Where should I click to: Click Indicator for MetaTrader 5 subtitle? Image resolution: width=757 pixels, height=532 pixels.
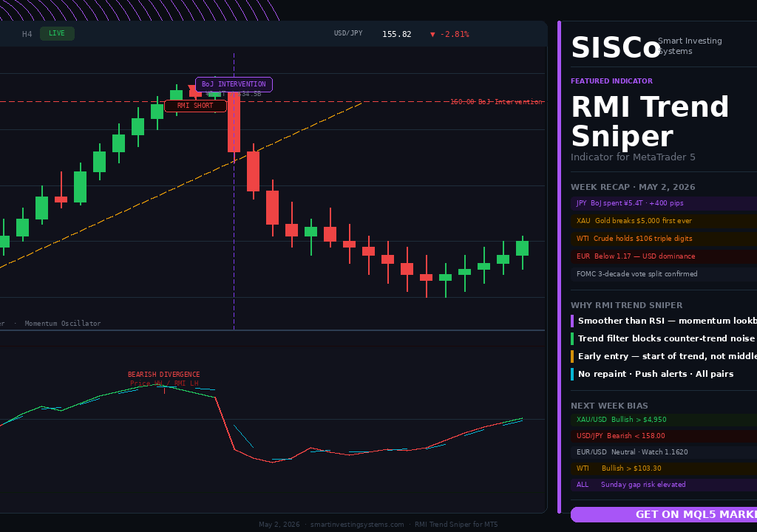(x=633, y=157)
